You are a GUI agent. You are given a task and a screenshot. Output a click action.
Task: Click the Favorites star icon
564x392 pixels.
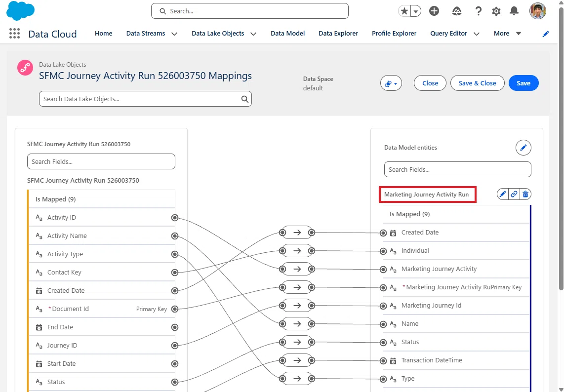click(404, 11)
